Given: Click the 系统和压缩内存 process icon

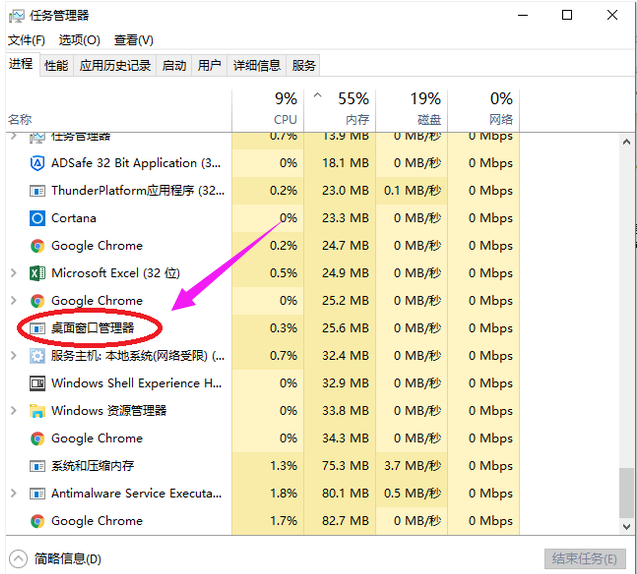Looking at the screenshot, I should pos(37,466).
